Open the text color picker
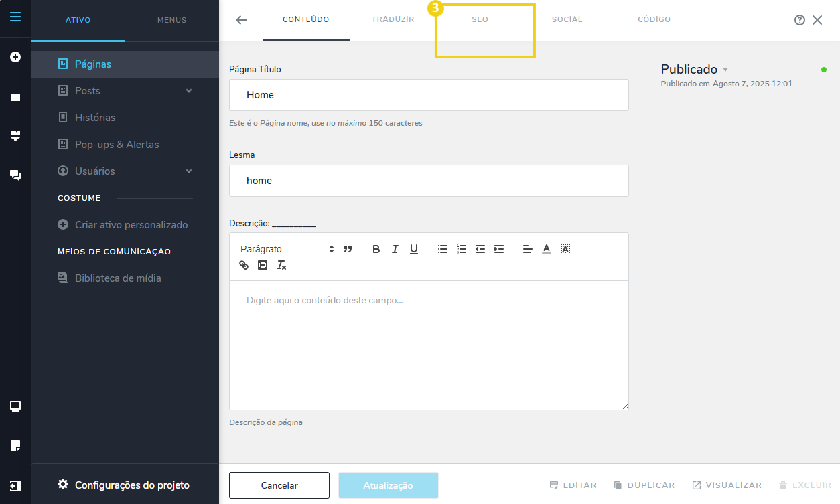Image resolution: width=840 pixels, height=504 pixels. tap(547, 249)
